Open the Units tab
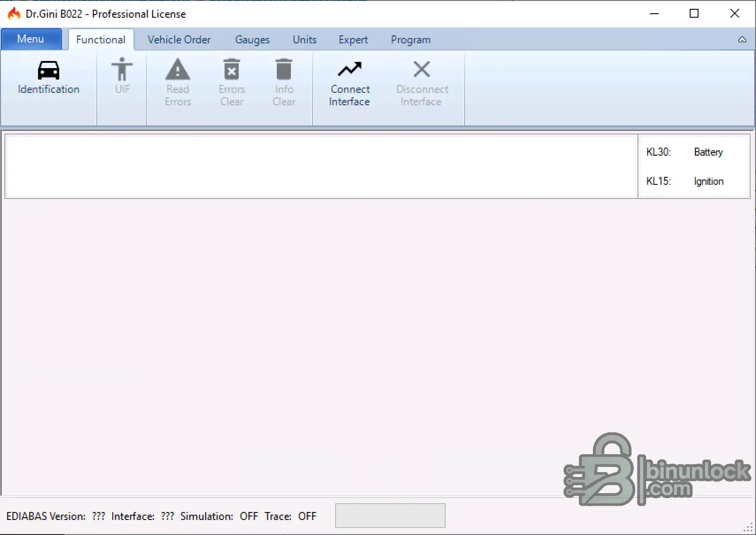Image resolution: width=756 pixels, height=535 pixels. click(305, 40)
